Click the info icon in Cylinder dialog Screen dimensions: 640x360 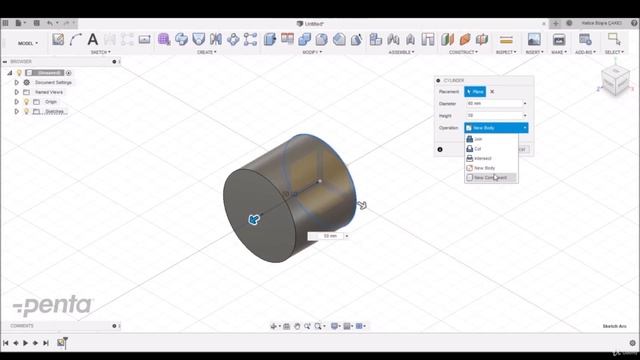coord(440,149)
